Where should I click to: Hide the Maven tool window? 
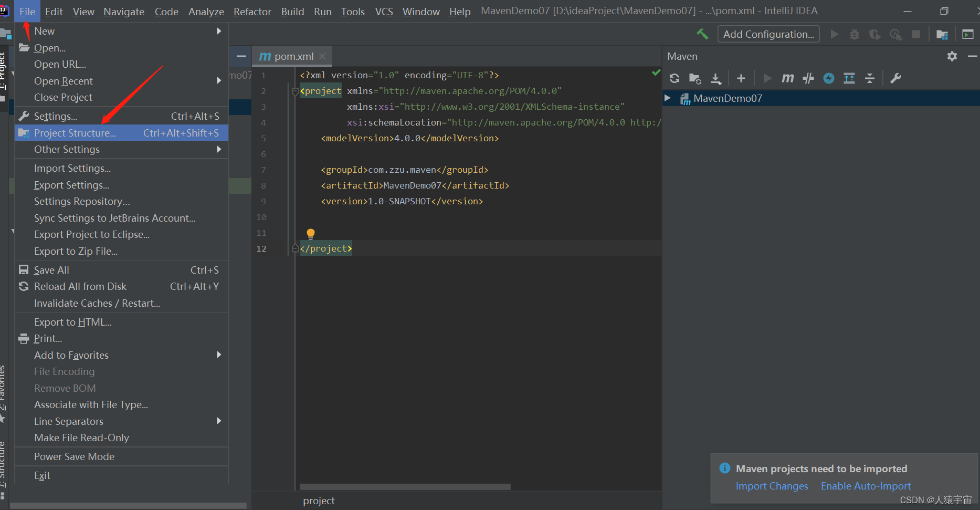click(972, 56)
